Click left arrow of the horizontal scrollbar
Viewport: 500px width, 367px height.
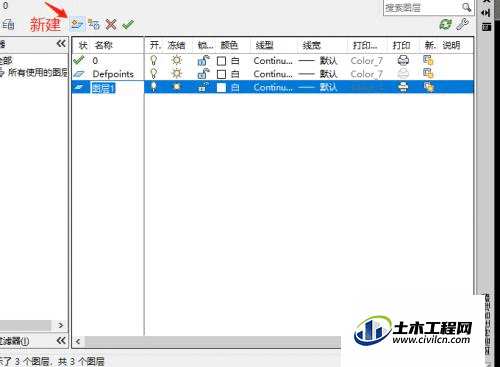[x=78, y=342]
